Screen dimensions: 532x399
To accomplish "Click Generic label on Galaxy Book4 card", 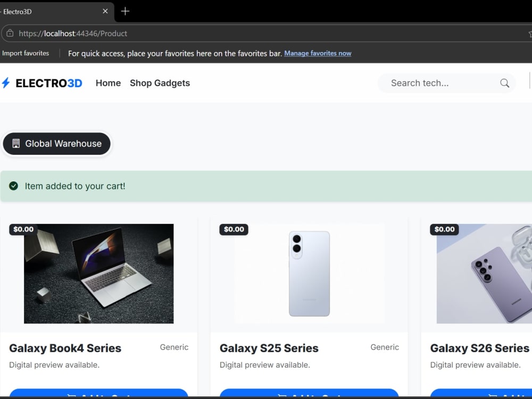I will point(174,347).
